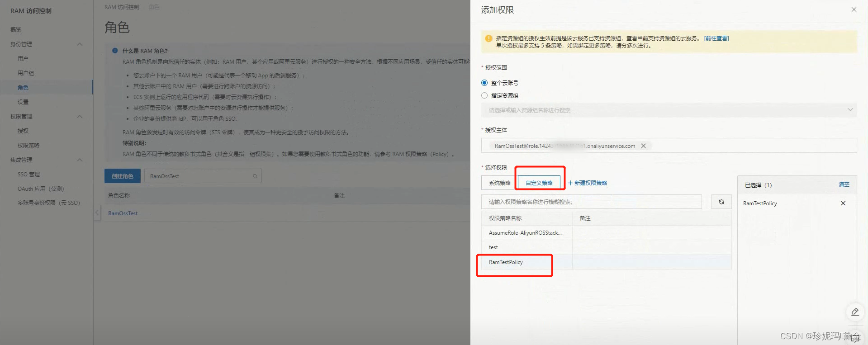
Task: Click 备注 header in policy table
Action: (585, 218)
